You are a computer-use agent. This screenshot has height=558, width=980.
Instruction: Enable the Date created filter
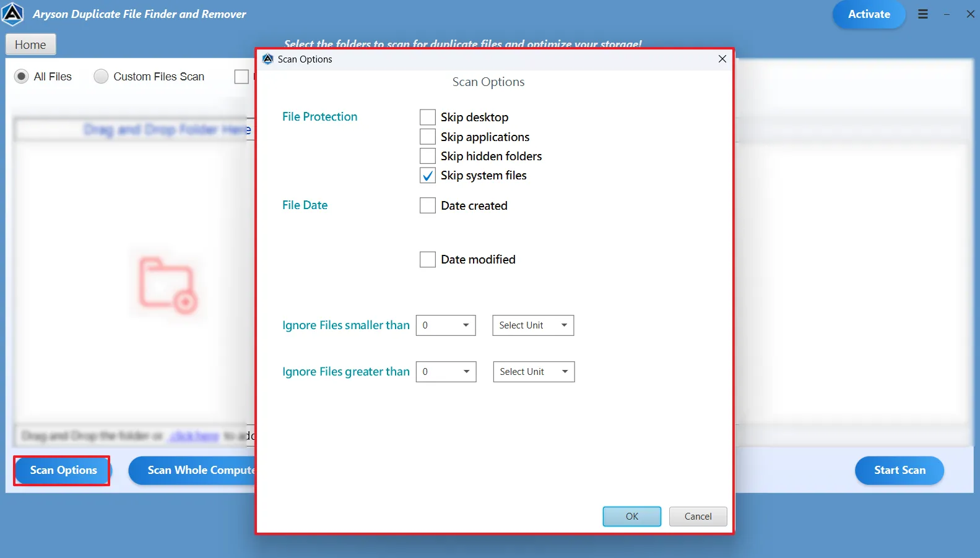coord(428,205)
